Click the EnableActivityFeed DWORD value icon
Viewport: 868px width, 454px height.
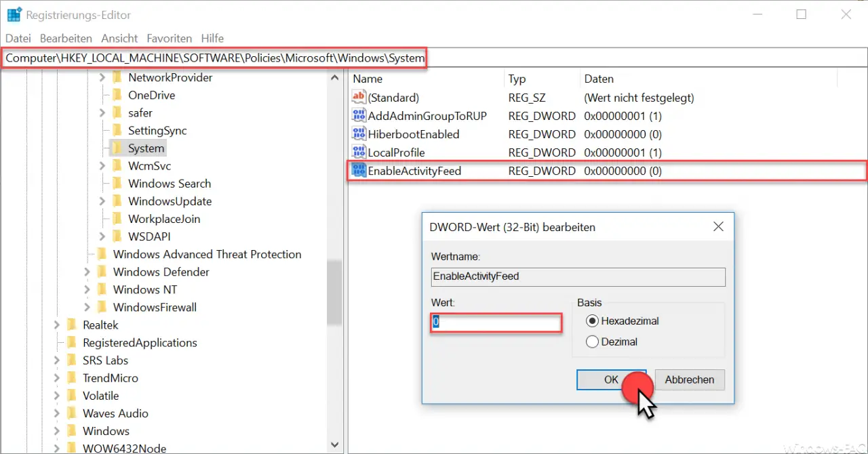point(359,171)
